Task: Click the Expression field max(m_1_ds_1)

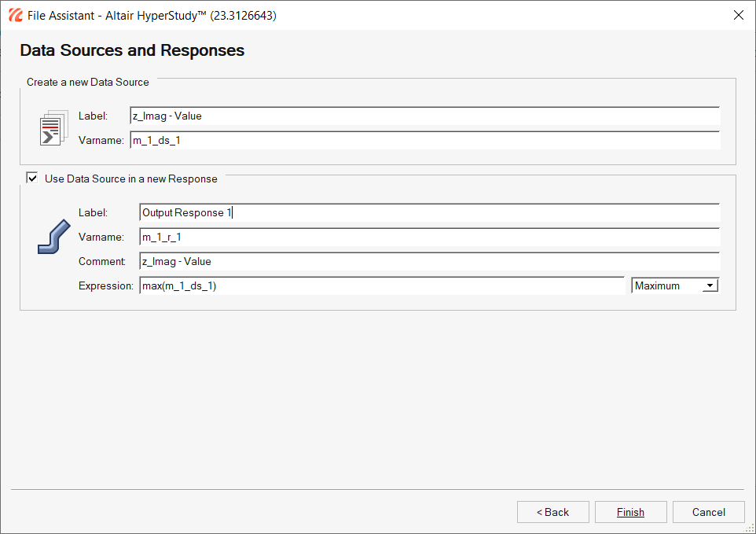Action: tap(383, 285)
